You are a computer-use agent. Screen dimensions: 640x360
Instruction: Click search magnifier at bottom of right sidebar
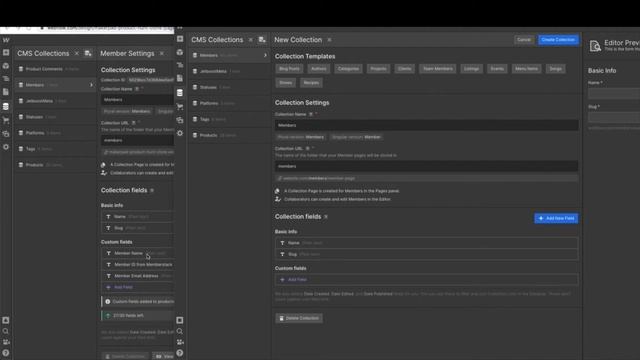[x=180, y=331]
